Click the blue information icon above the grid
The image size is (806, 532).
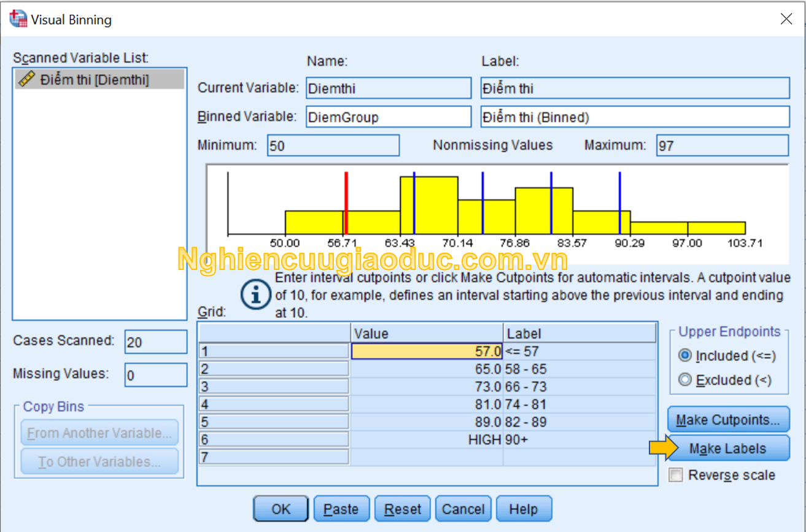255,295
